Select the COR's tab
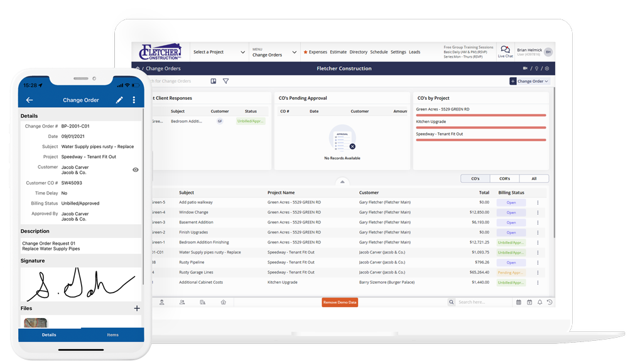628x364 pixels. 505,179
